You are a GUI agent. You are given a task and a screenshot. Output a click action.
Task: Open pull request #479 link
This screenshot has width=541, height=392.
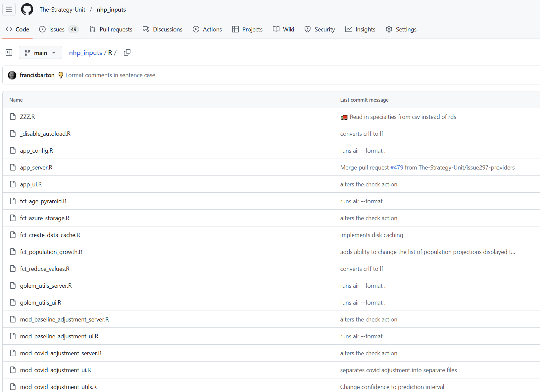coord(397,168)
